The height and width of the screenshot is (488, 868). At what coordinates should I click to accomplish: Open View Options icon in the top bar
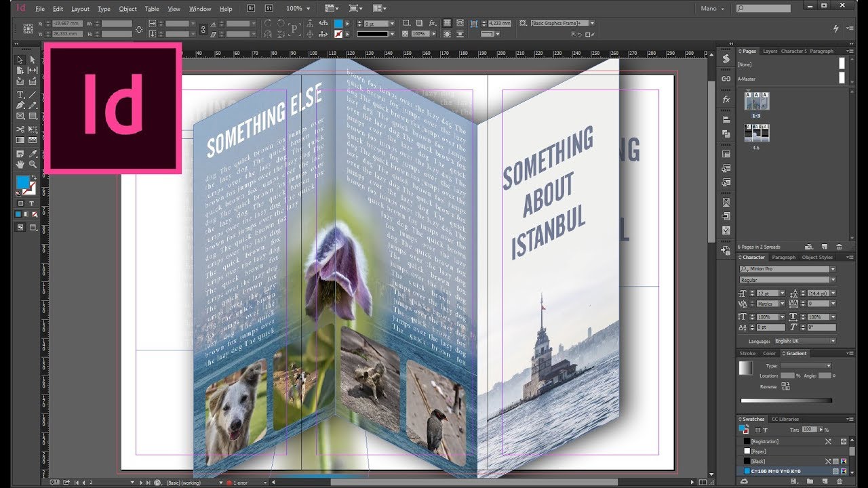coord(332,9)
